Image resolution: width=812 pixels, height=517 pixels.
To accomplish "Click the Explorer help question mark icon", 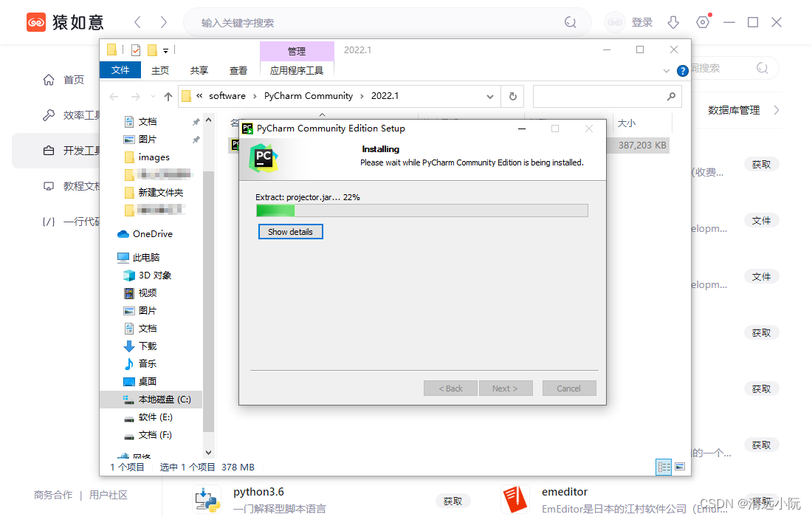I will [x=683, y=70].
